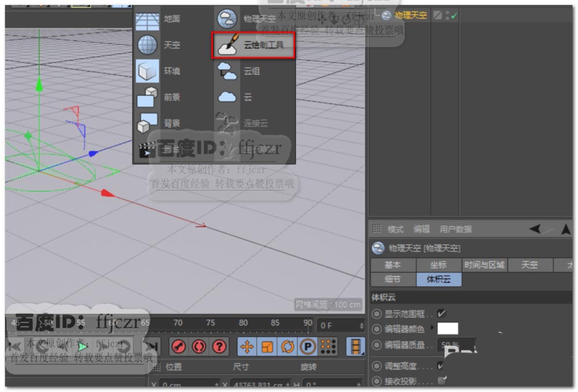Toggle scale keyframing icon

[267, 346]
